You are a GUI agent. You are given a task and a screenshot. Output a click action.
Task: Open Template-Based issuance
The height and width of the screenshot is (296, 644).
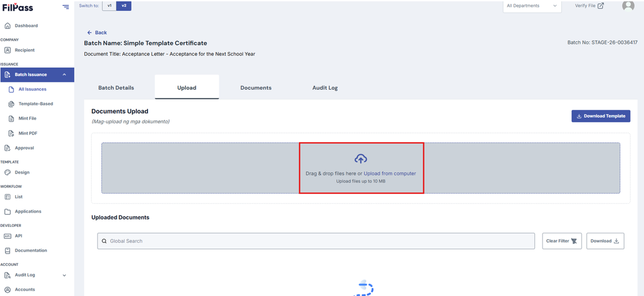(37, 103)
